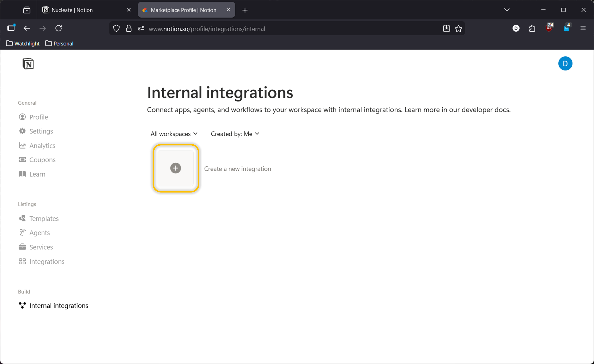This screenshot has height=364, width=594.
Task: Click the Create a new integration text
Action: 238,169
